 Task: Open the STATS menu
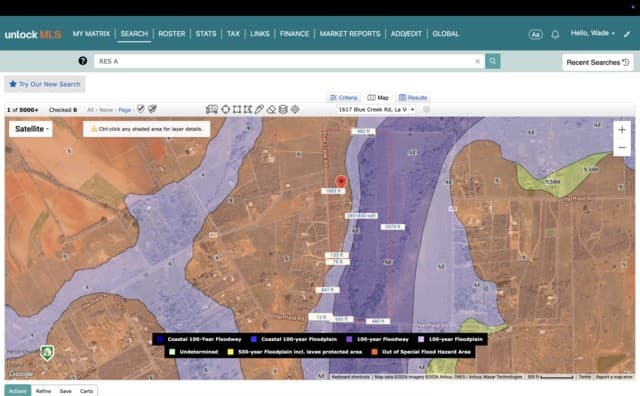point(206,34)
